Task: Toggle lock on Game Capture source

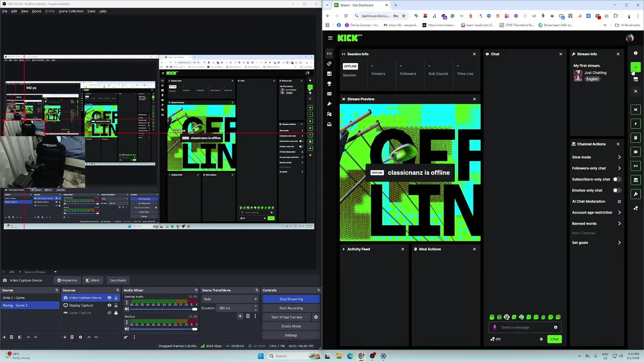Action: pyautogui.click(x=116, y=313)
